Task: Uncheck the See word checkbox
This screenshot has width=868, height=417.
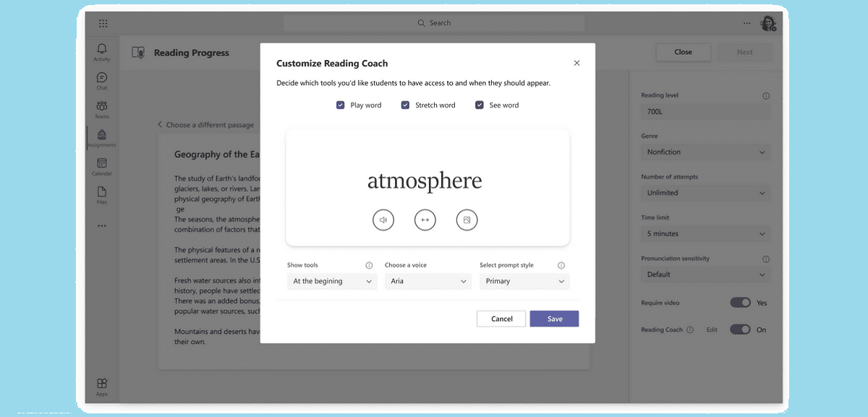Action: point(480,106)
